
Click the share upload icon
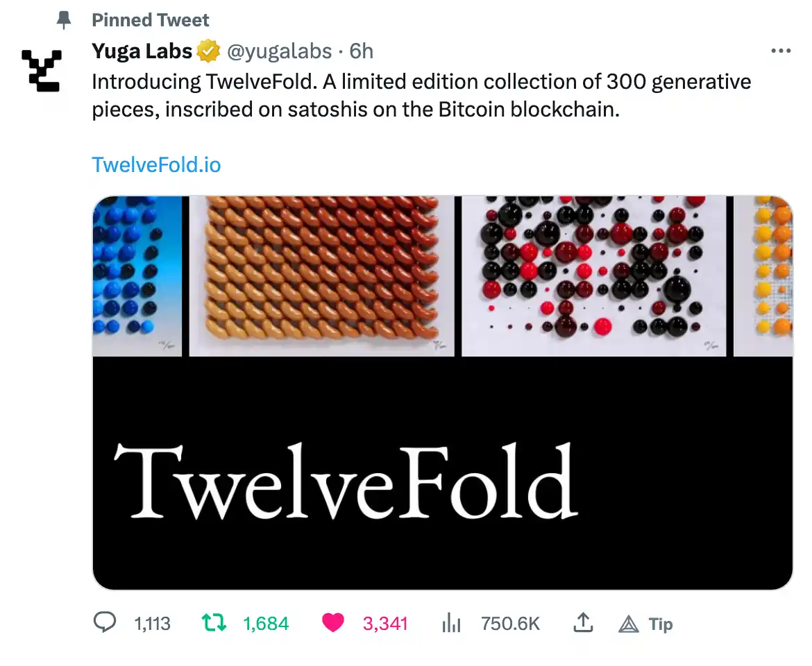[x=583, y=623]
